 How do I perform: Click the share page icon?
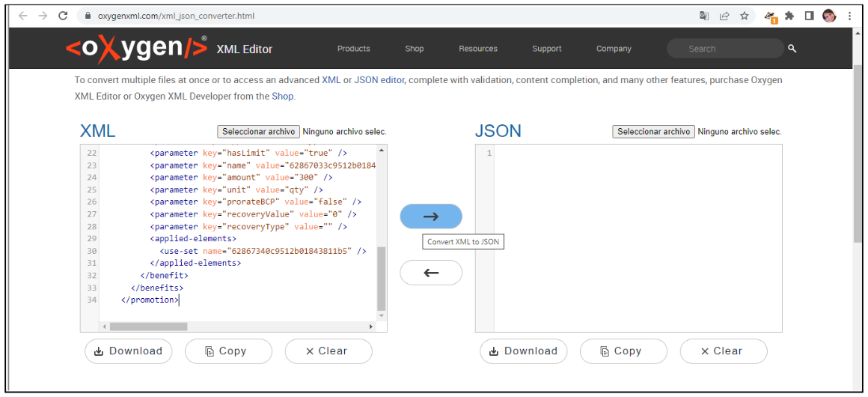pyautogui.click(x=724, y=16)
